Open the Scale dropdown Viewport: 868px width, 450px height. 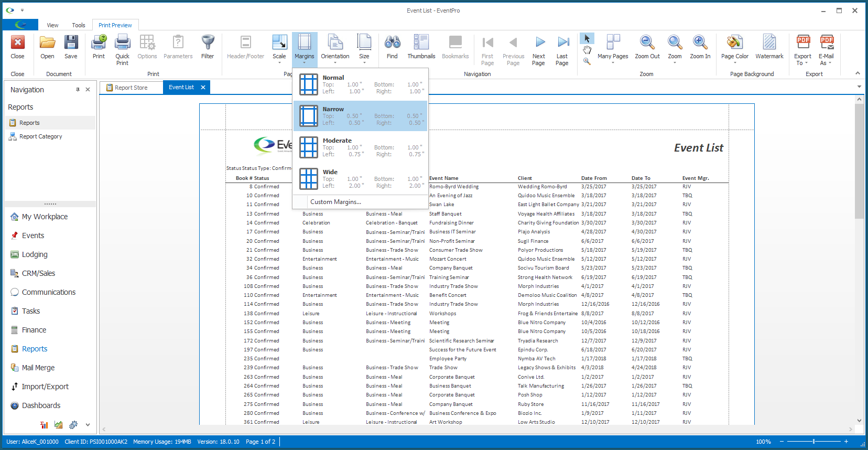point(279,50)
